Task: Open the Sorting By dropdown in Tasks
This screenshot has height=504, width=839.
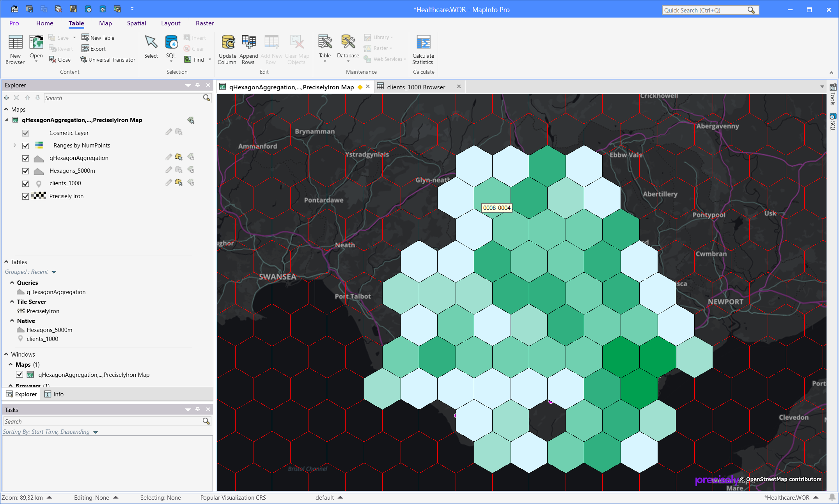Action: coord(96,432)
